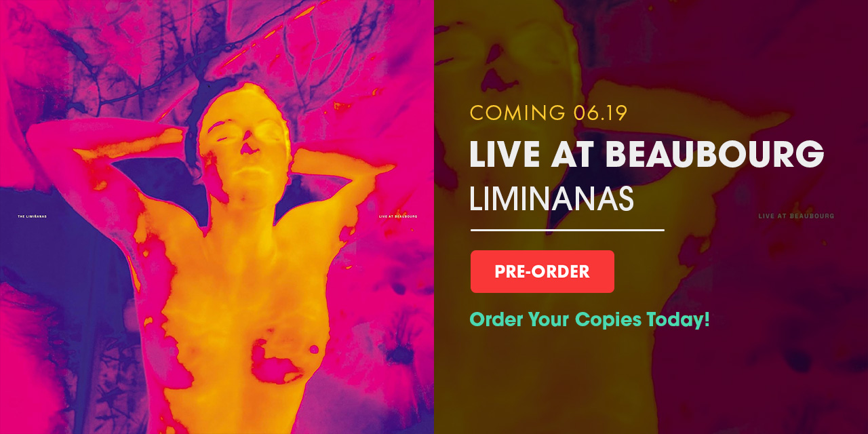Click faint LIVE AT BEAUBOURG watermark at right
868x434 pixels.
[x=796, y=216]
